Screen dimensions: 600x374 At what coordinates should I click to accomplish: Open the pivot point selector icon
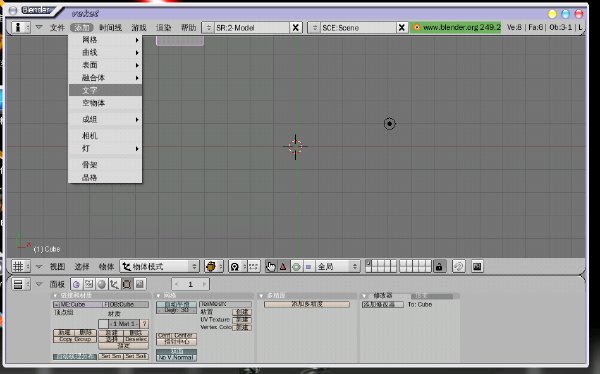238,266
